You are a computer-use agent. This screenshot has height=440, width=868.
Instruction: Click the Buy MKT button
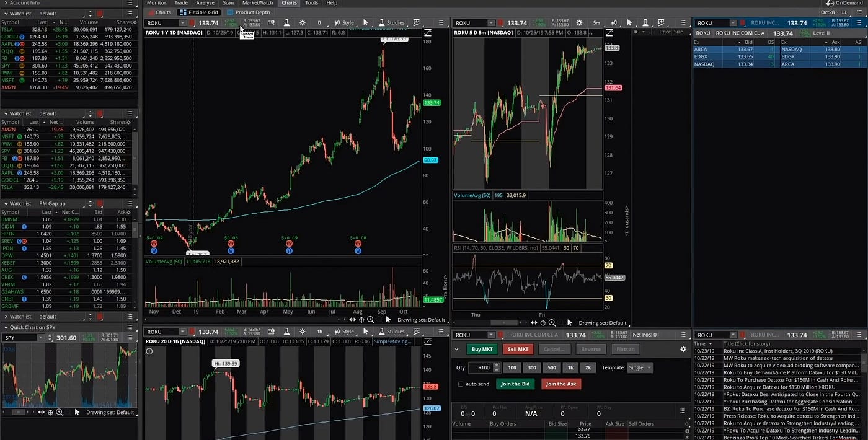[482, 349]
